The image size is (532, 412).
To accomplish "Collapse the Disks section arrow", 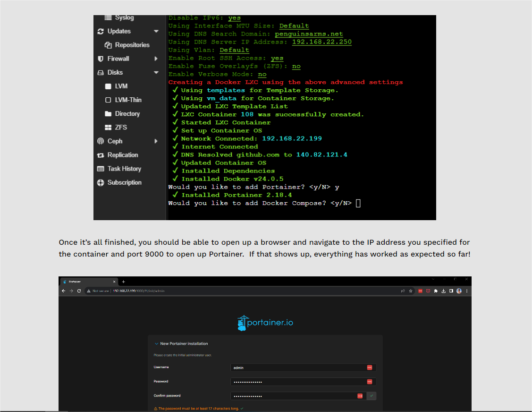I will point(156,72).
